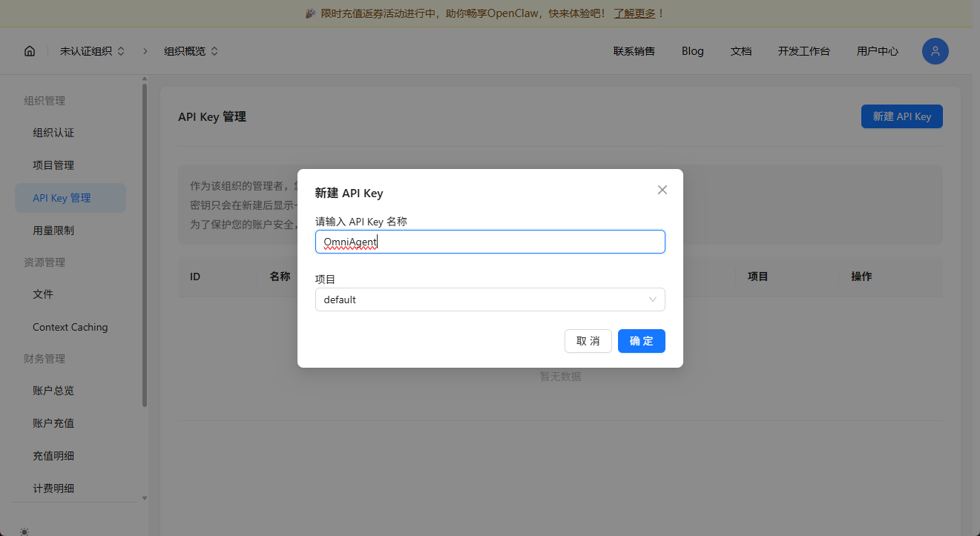
Task: Open Context Caching in the sidebar
Action: pyautogui.click(x=70, y=327)
